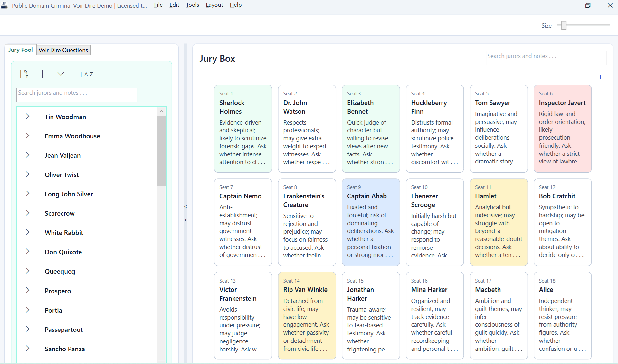The height and width of the screenshot is (364, 618).
Task: Click the scroll up arrow in jury pool list
Action: [x=162, y=111]
